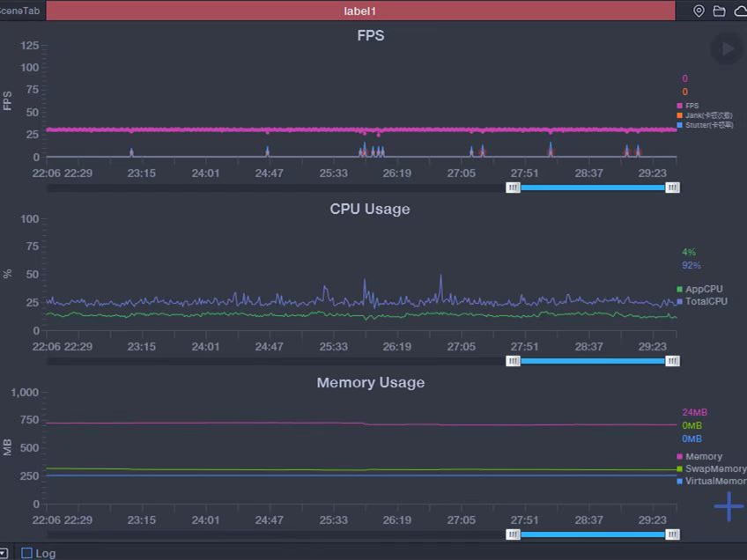Toggle Memory series in legend
This screenshot has height=560, width=747.
[703, 456]
